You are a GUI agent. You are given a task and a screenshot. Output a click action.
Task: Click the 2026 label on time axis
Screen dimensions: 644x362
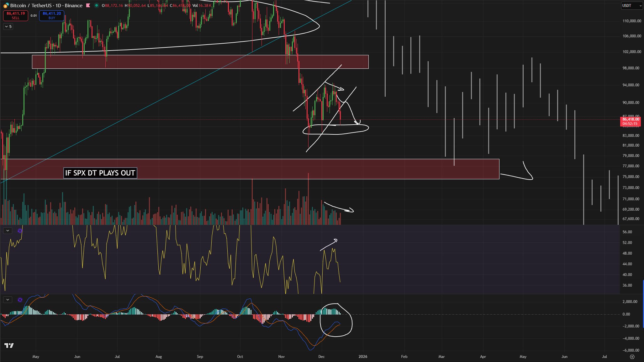pos(363,357)
